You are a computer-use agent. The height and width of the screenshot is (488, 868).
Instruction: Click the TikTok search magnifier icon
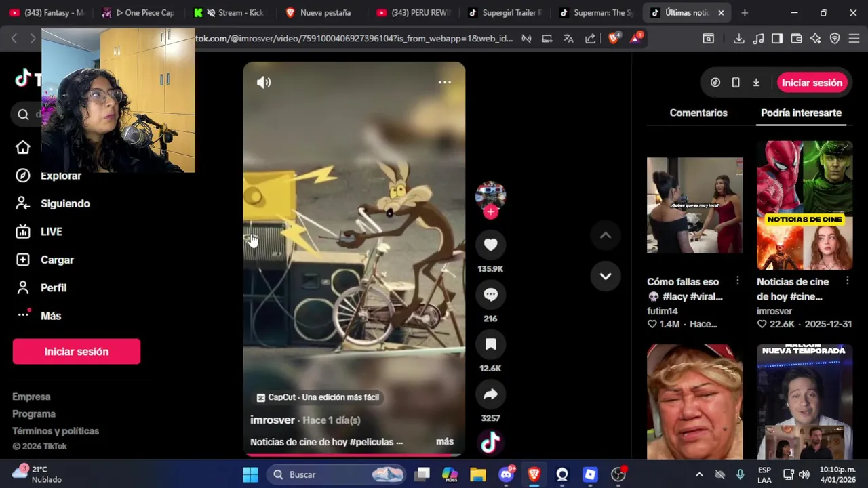tap(23, 115)
